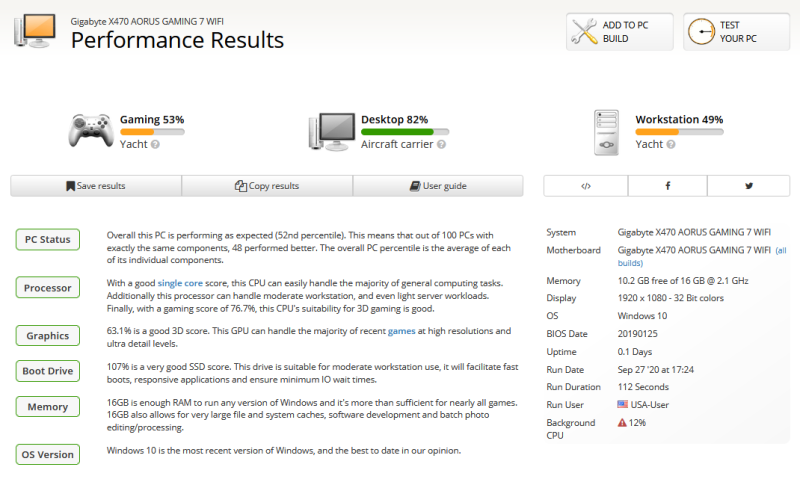Screen dimensions: 800x482
Task: Click the Desktop 82% green progress bar
Action: point(405,132)
